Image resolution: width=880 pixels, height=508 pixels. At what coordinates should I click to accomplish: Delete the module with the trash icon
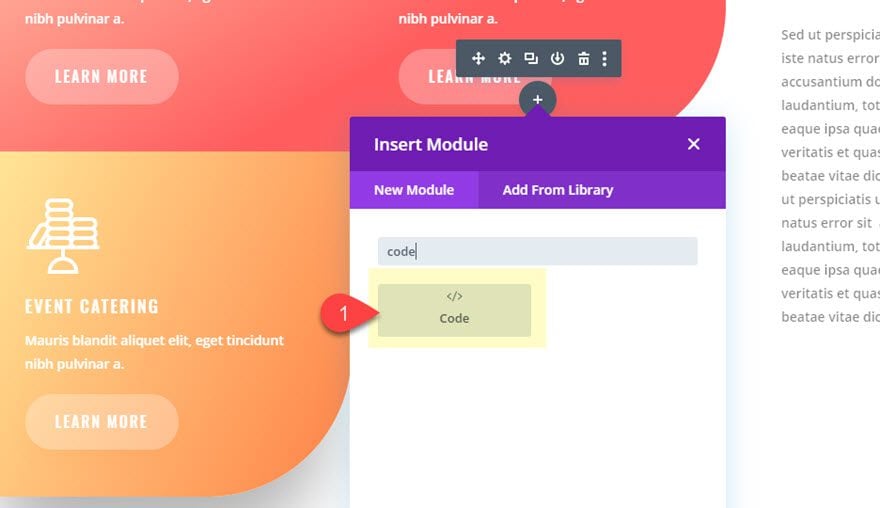[x=583, y=59]
